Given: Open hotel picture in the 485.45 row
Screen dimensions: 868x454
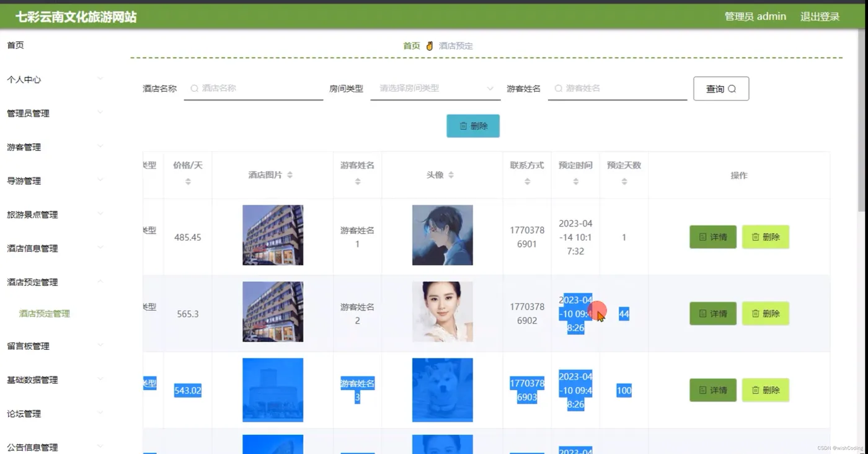Looking at the screenshot, I should (x=273, y=235).
